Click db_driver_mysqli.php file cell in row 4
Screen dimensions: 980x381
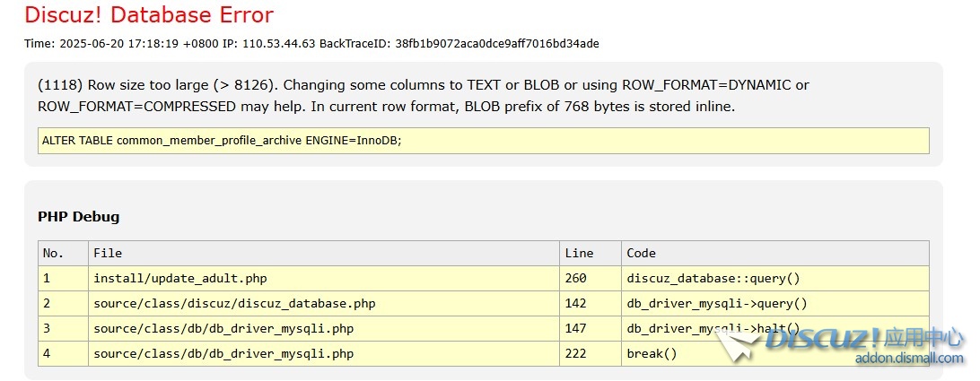(x=324, y=353)
